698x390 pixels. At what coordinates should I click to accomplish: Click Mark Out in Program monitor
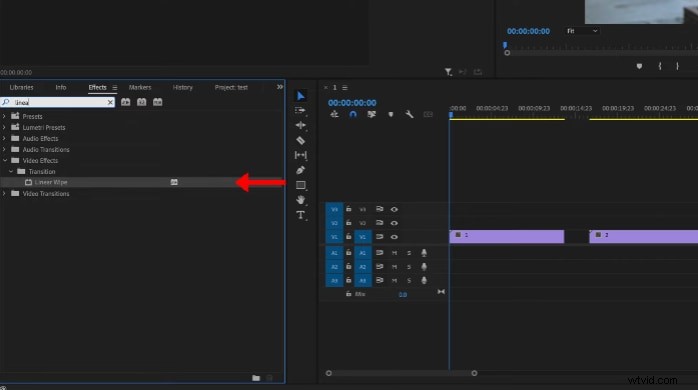[x=677, y=66]
